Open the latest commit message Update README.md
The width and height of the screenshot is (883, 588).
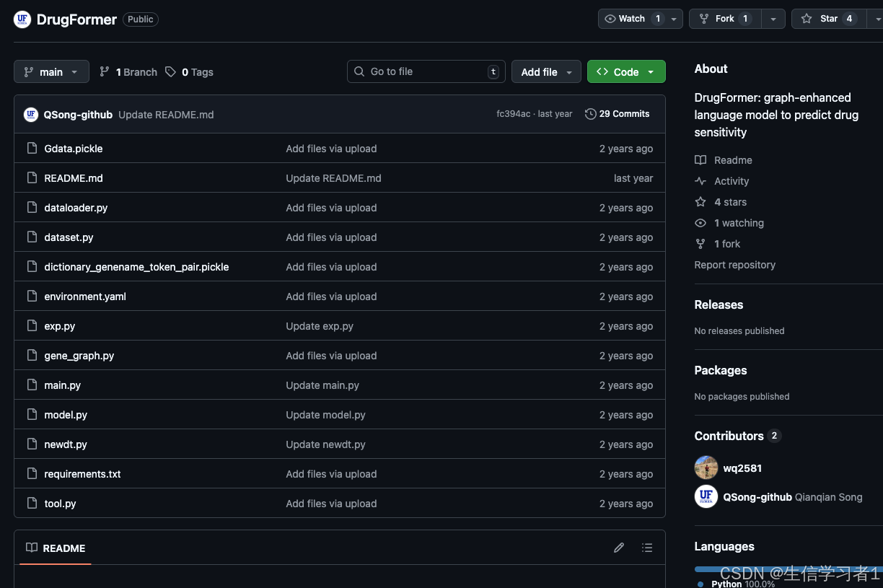click(166, 115)
